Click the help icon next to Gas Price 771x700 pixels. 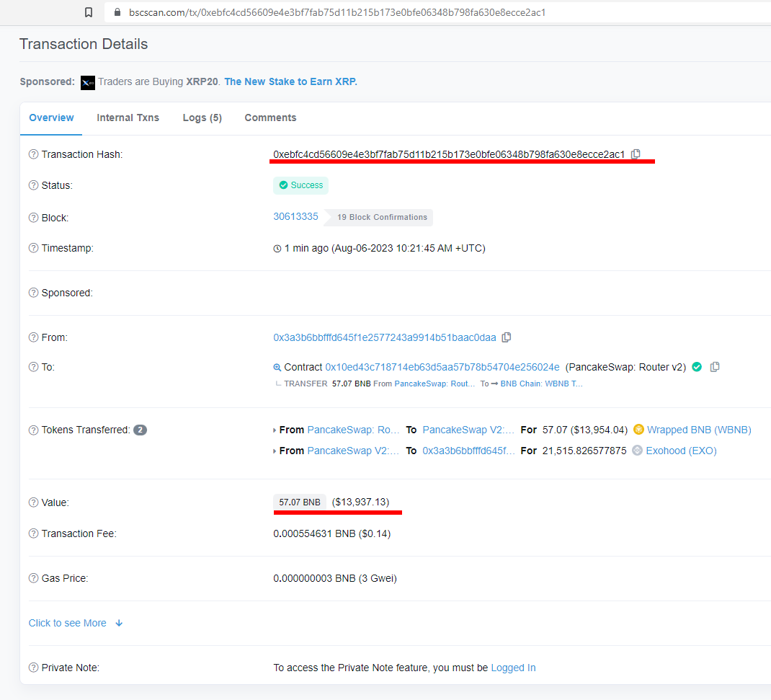32,578
